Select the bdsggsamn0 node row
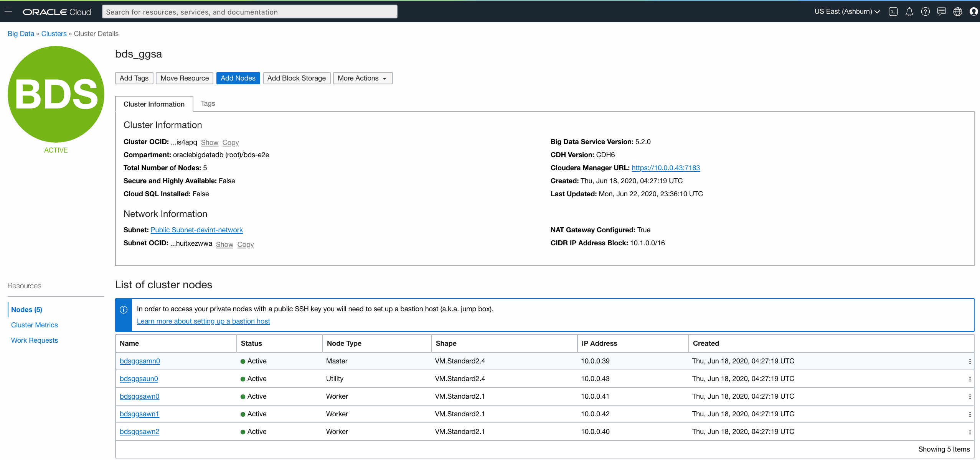980x460 pixels. 140,361
